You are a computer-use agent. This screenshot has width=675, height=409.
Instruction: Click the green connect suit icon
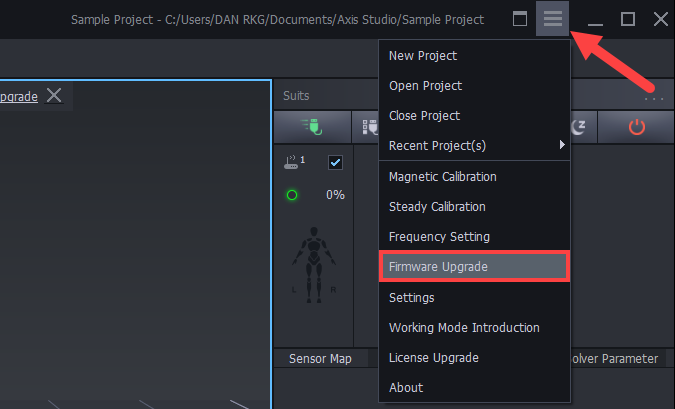click(x=313, y=127)
